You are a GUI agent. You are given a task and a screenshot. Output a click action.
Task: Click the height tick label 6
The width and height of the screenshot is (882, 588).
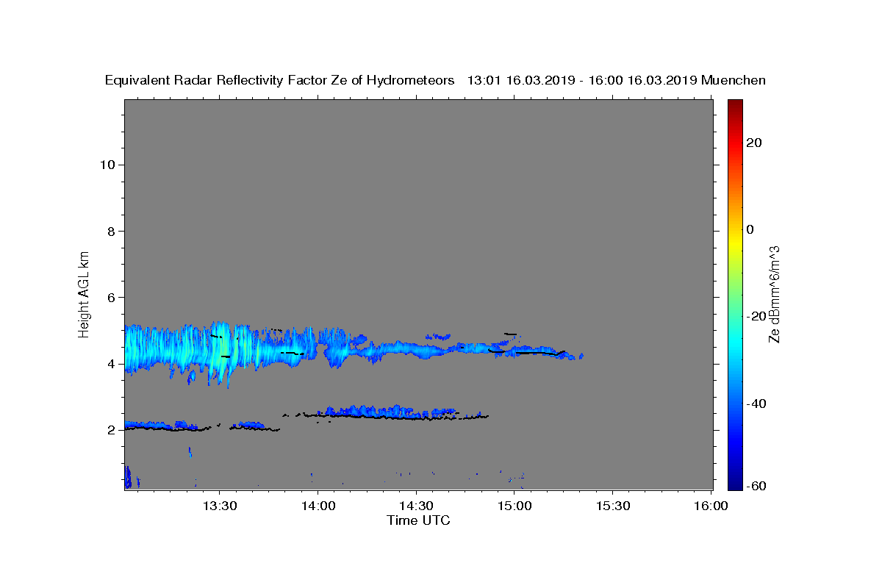point(110,298)
